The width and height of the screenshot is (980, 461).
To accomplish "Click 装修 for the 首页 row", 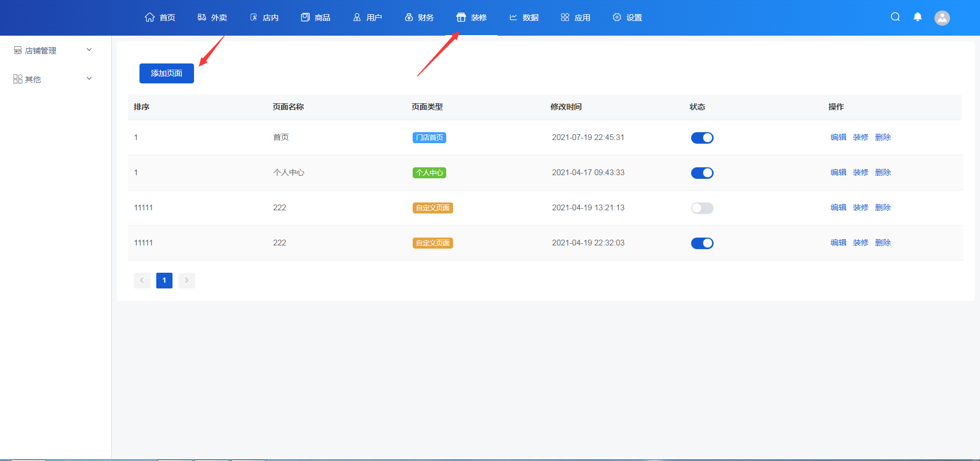I will 860,137.
